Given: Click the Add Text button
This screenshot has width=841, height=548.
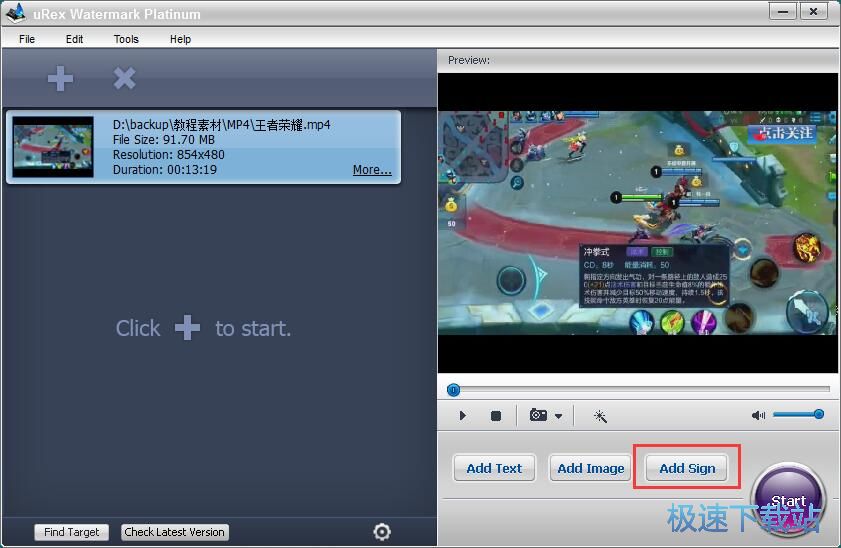Looking at the screenshot, I should coord(494,468).
